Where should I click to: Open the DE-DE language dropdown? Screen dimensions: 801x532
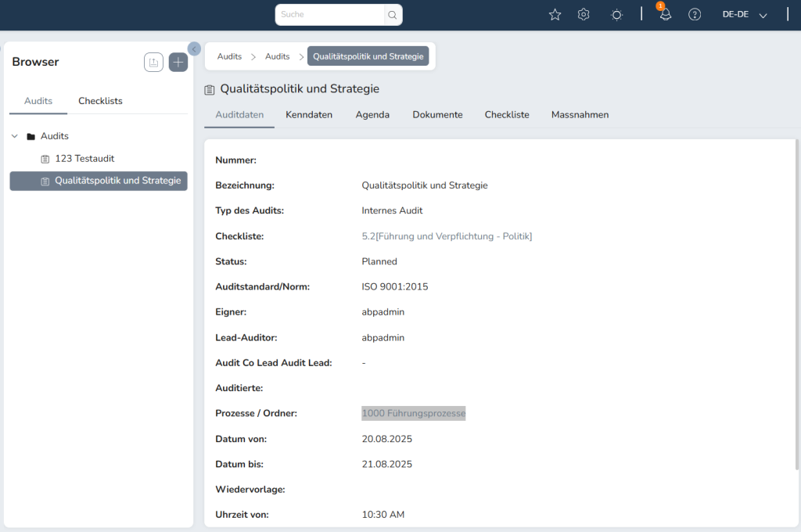pos(745,15)
